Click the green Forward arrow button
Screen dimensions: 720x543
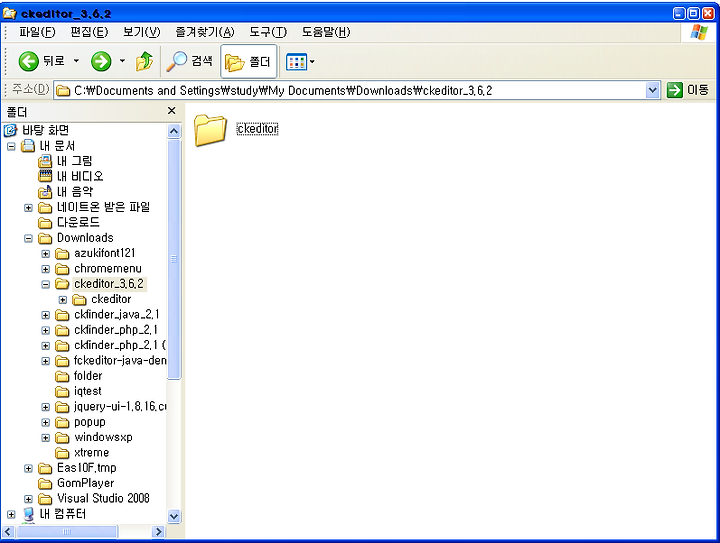click(x=101, y=61)
